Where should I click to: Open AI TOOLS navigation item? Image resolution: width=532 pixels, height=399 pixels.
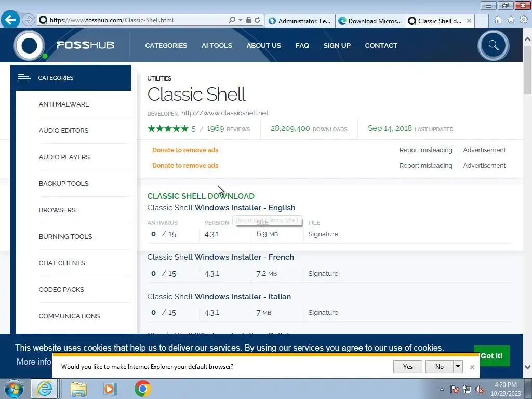pyautogui.click(x=217, y=46)
